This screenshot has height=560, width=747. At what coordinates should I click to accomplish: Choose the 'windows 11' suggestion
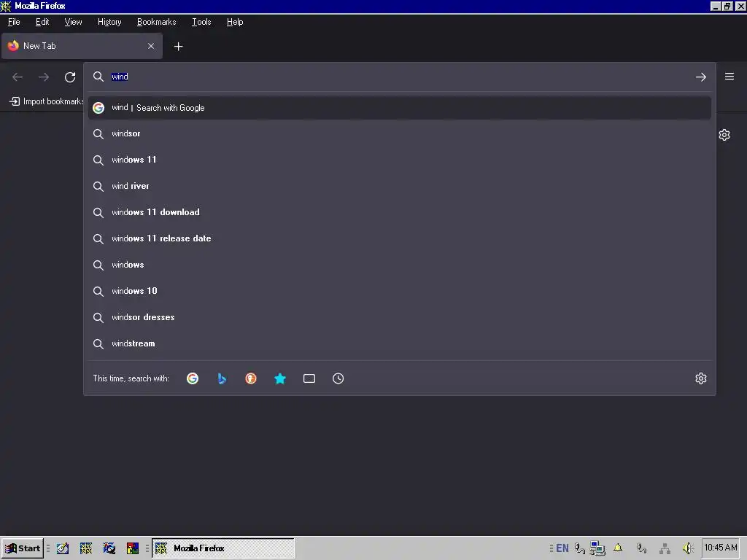click(399, 160)
